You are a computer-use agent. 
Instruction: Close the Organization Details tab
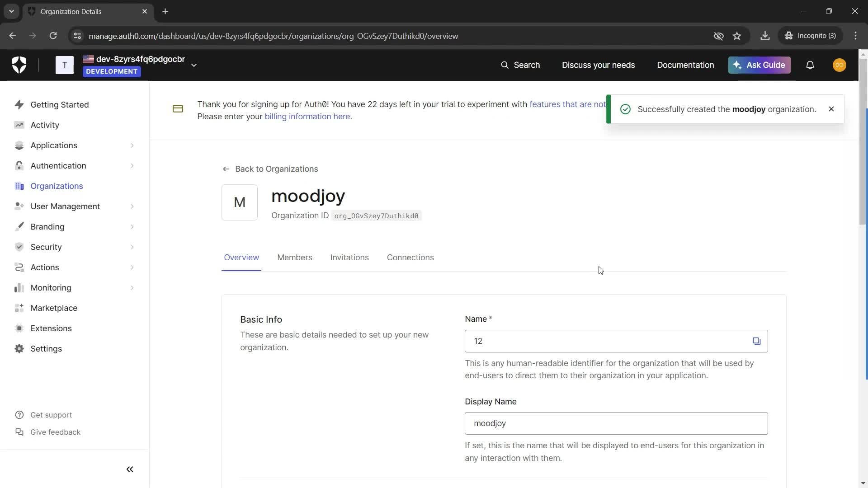(145, 11)
